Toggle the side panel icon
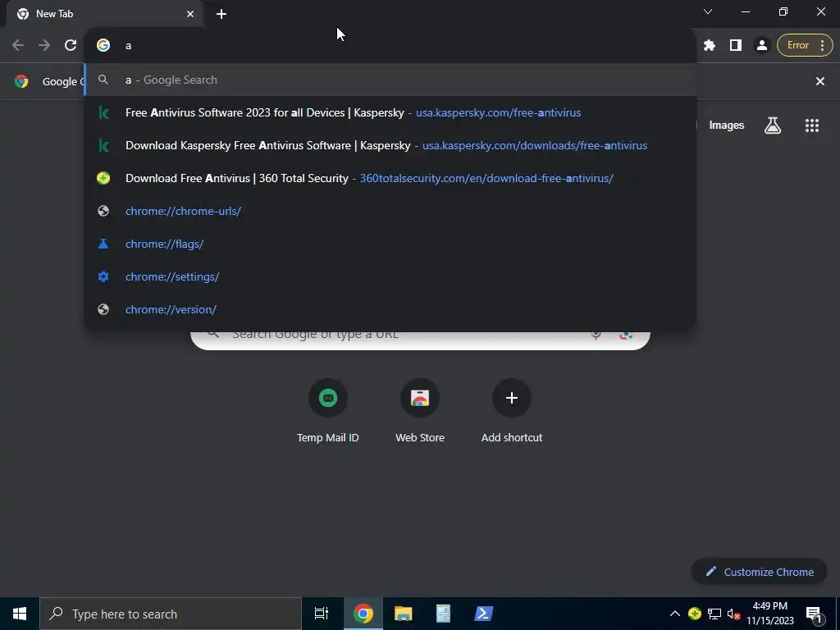840x630 pixels. click(x=736, y=45)
